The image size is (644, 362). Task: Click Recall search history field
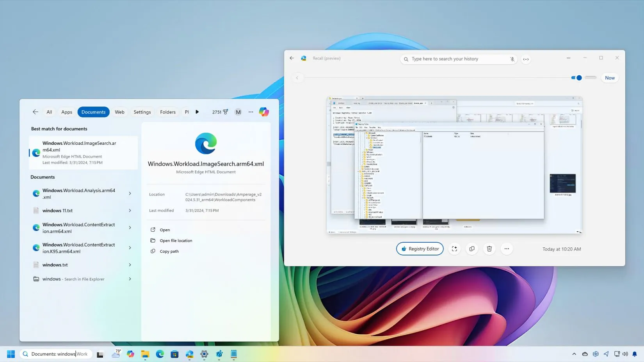point(459,59)
